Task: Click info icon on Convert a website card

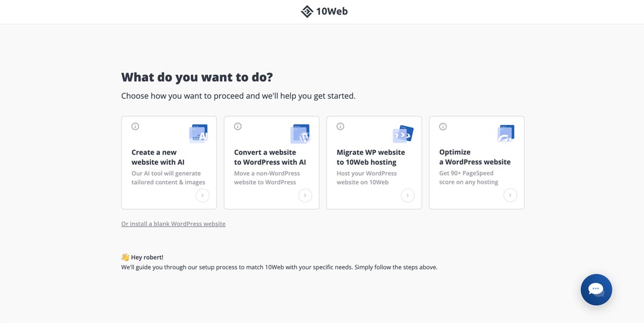Action: click(238, 127)
